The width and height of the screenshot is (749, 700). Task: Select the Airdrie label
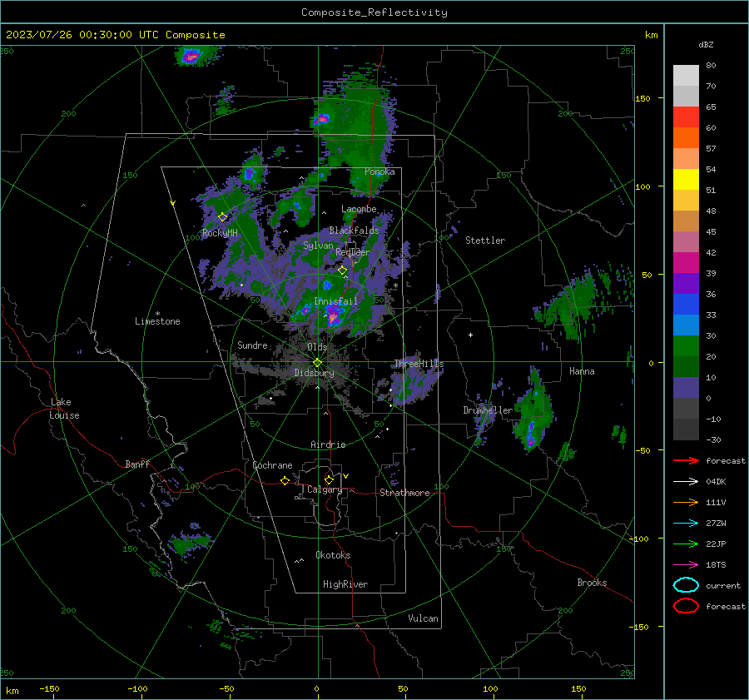328,444
